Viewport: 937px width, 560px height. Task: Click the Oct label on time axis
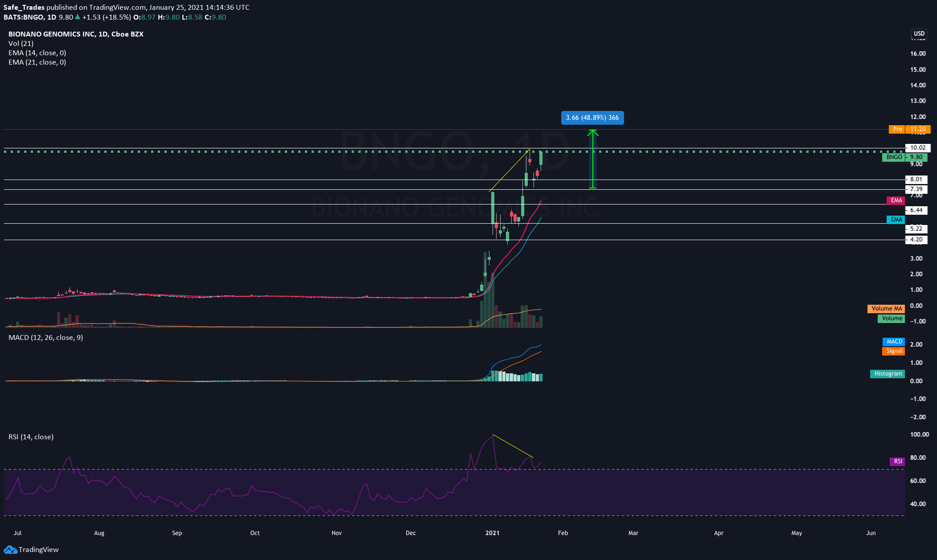(x=255, y=533)
